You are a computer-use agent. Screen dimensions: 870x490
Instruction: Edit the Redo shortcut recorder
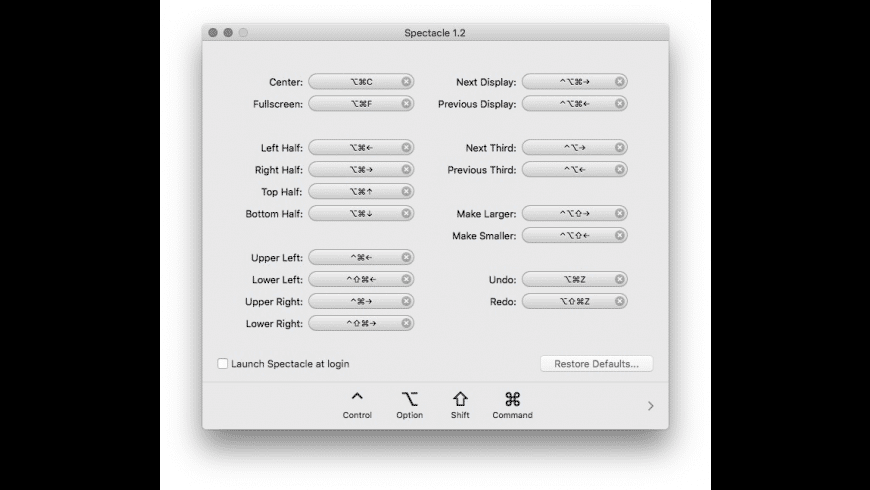(574, 301)
